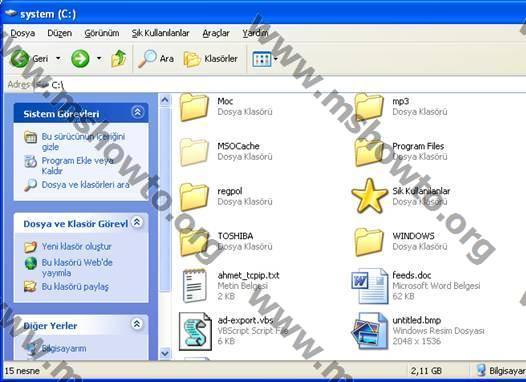The image size is (526, 382).
Task: Select the mp3 folder icon
Action: point(369,107)
